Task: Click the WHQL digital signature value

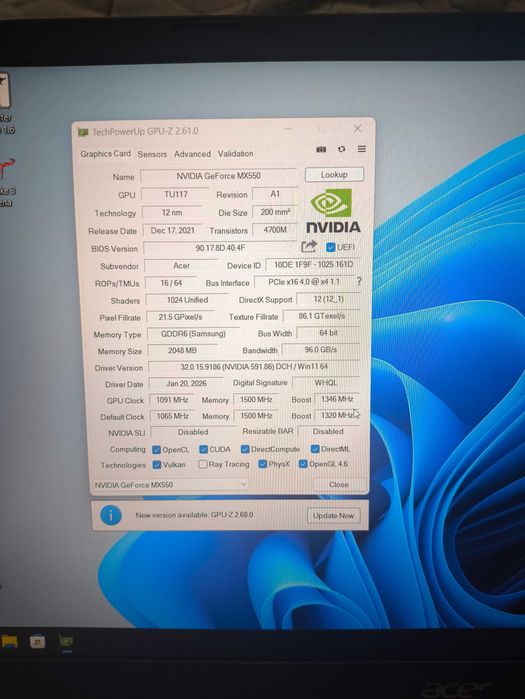Action: [326, 382]
